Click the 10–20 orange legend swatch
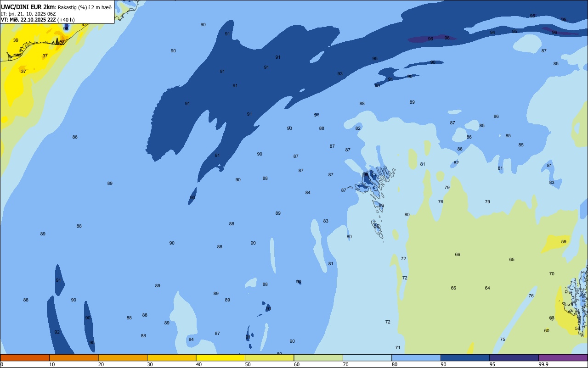Image resolution: width=588 pixels, height=368 pixels. [x=73, y=357]
